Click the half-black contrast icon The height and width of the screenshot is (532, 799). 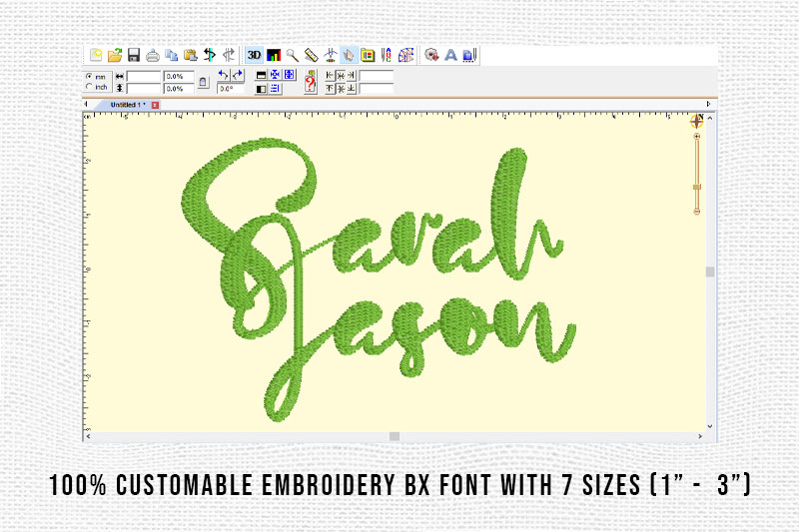pos(261,89)
